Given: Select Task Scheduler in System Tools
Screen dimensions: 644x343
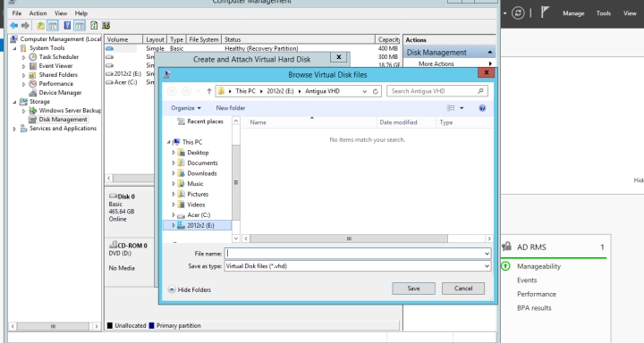Looking at the screenshot, I should click(59, 56).
